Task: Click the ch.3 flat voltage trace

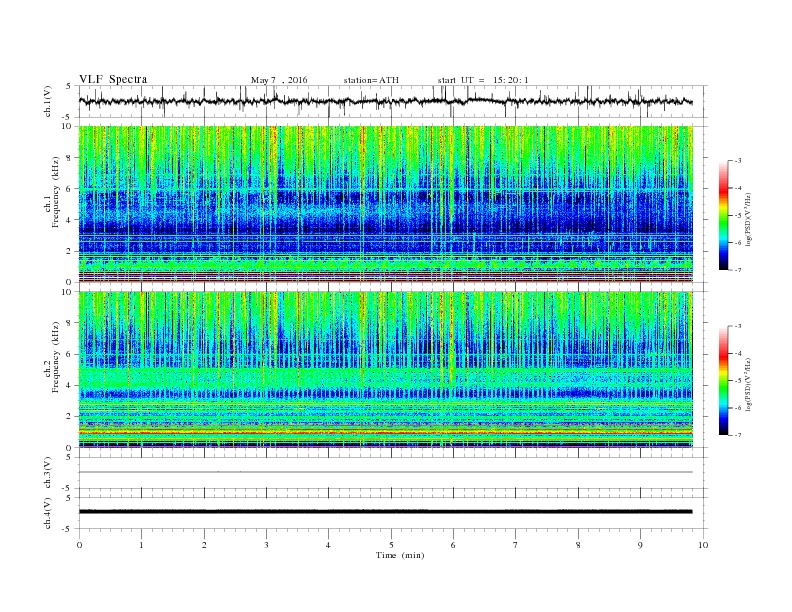Action: point(386,472)
